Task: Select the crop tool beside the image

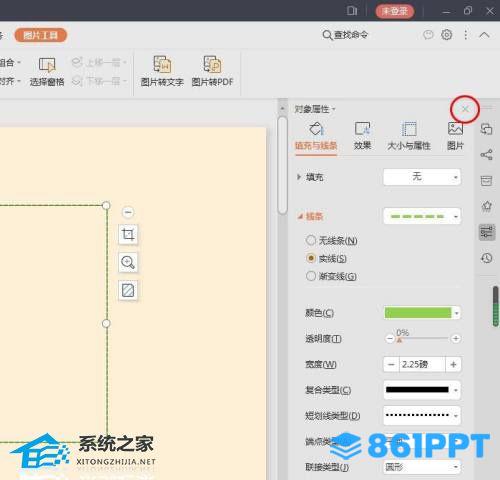Action: pos(128,235)
